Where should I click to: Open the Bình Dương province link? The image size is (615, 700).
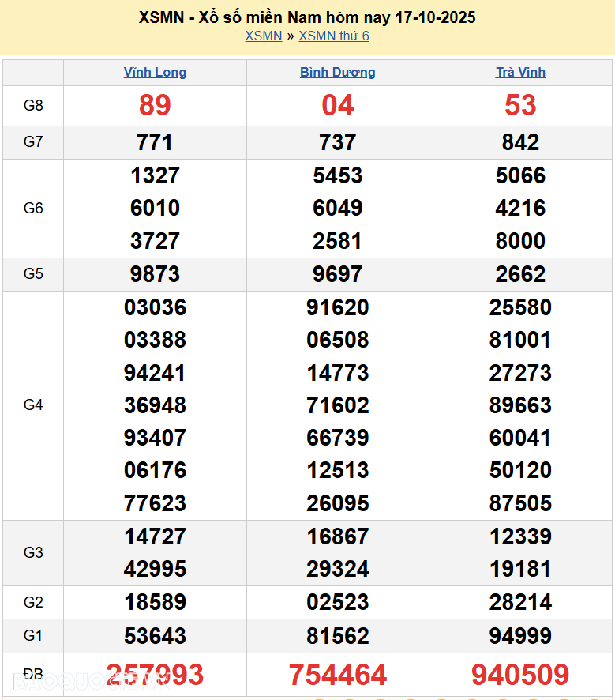[337, 72]
